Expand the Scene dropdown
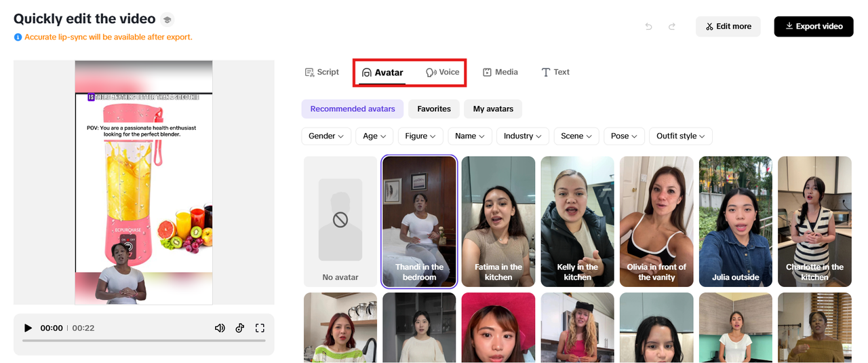 576,136
